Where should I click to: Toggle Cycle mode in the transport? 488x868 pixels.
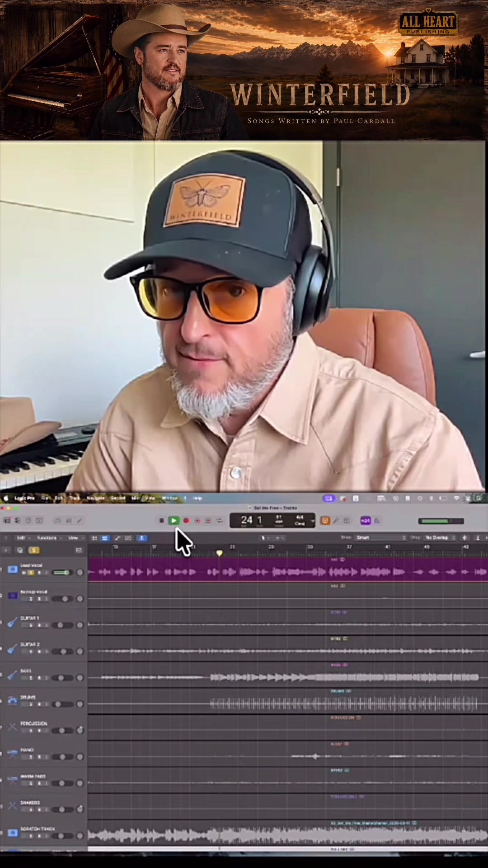pos(219,521)
